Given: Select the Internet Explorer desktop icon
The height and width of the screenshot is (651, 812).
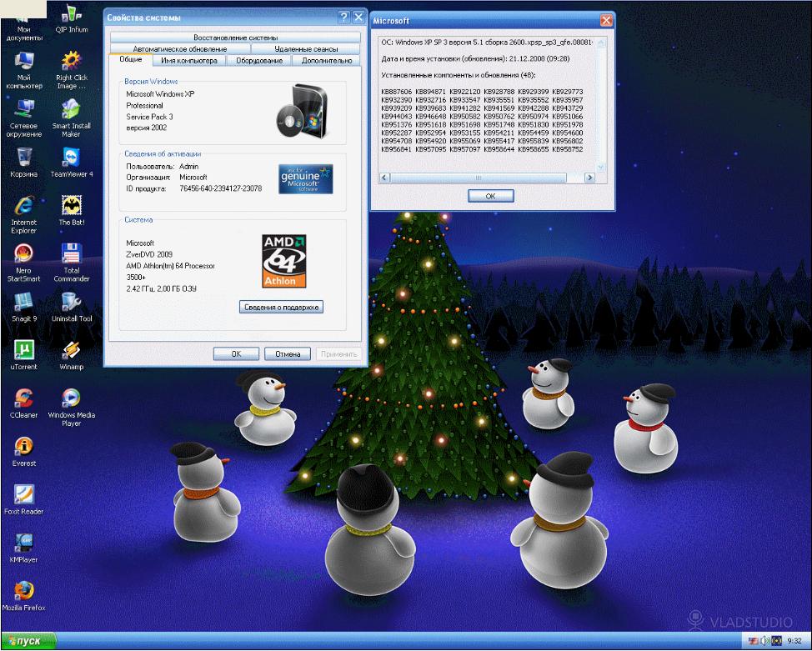Looking at the screenshot, I should coord(24,215).
